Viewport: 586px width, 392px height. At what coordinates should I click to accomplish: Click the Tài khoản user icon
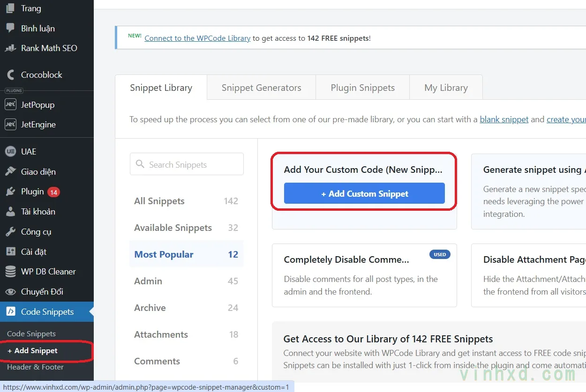(x=10, y=211)
